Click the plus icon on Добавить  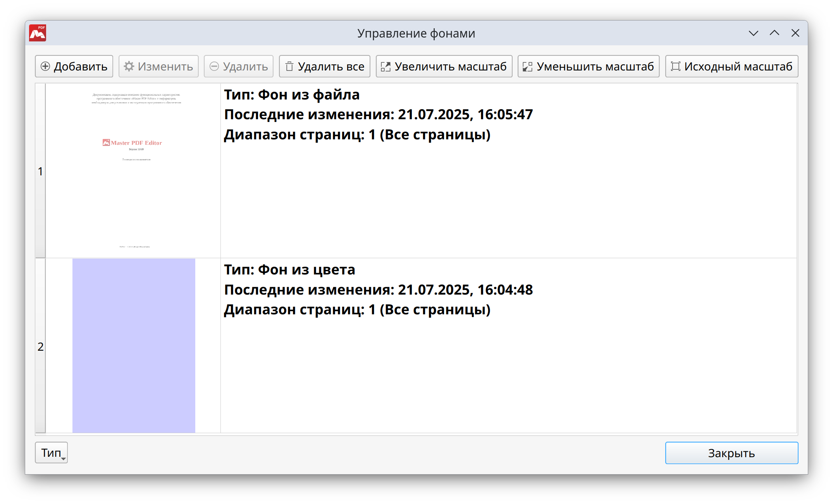click(45, 67)
